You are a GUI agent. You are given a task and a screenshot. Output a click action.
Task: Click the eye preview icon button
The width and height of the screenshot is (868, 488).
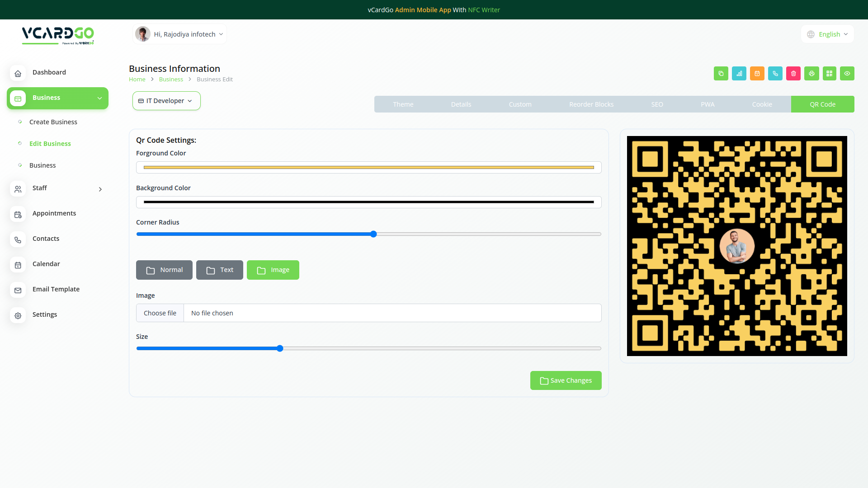pyautogui.click(x=847, y=74)
